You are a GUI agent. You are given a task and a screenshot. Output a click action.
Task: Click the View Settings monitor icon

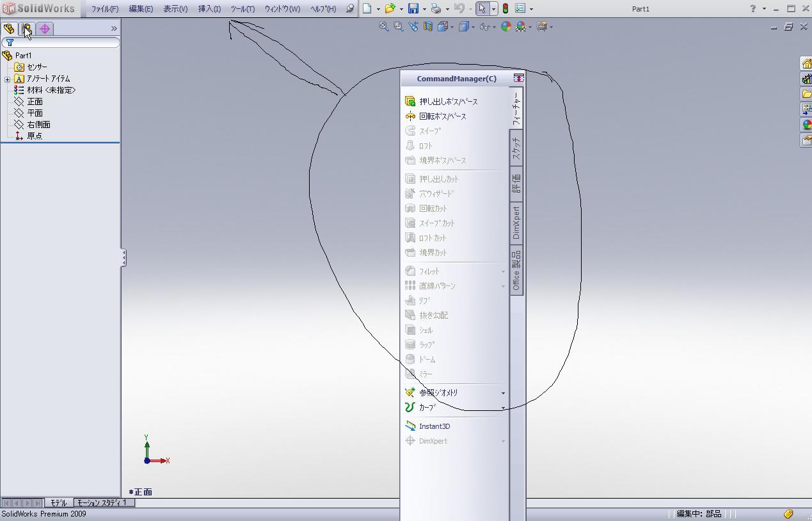click(x=542, y=27)
